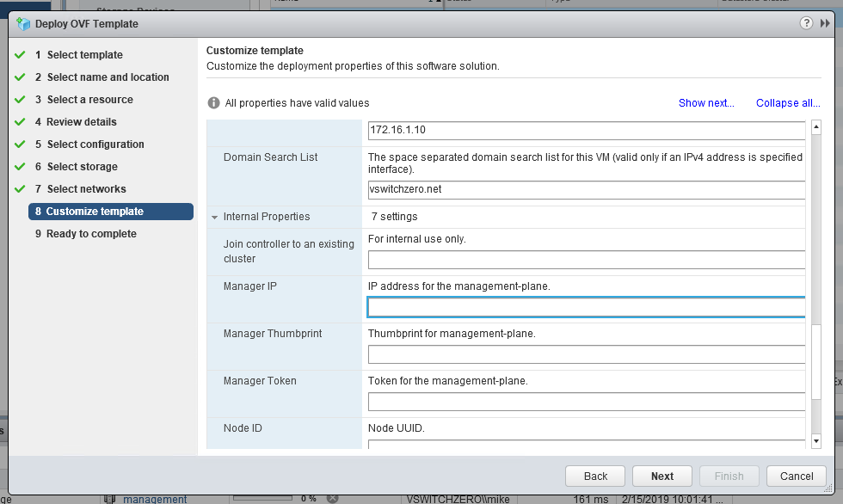Click the VM icon beside management in tasks pane
Screen dimensions: 843x504
pyautogui.click(x=108, y=497)
